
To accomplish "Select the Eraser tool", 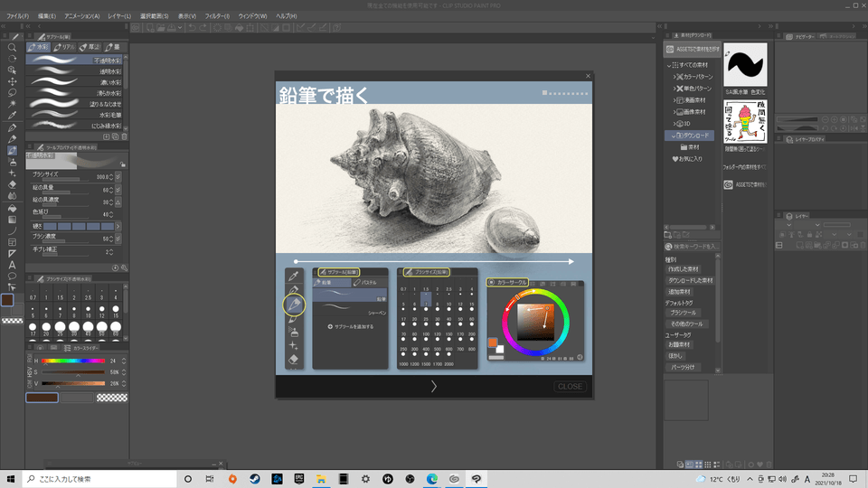I will [x=12, y=184].
